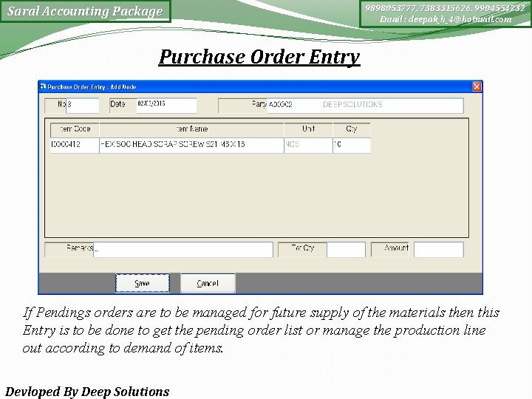Close the Purchase Order Entry window
Image resolution: width=532 pixels, height=399 pixels.
(477, 87)
